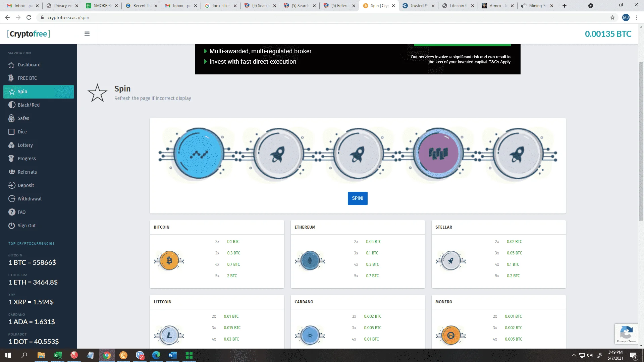Viewport: 644px width, 362px height.
Task: Show hidden system tray icons
Action: tap(574, 355)
